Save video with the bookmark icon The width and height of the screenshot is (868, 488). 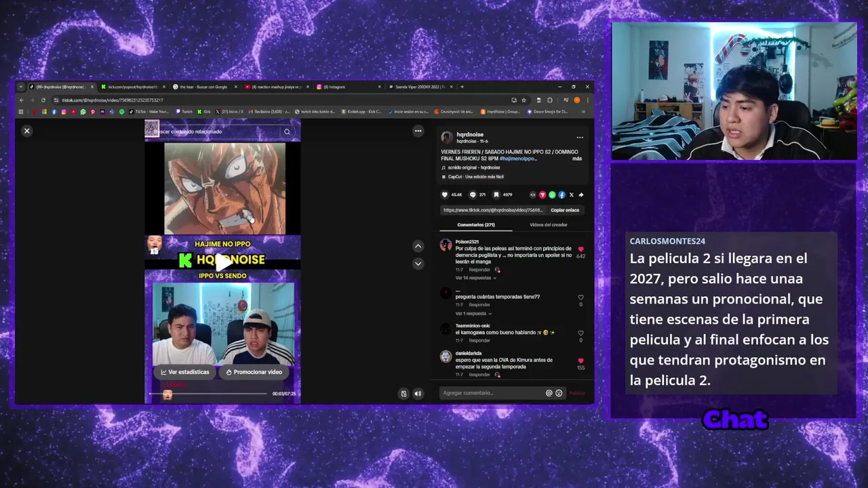click(x=496, y=195)
